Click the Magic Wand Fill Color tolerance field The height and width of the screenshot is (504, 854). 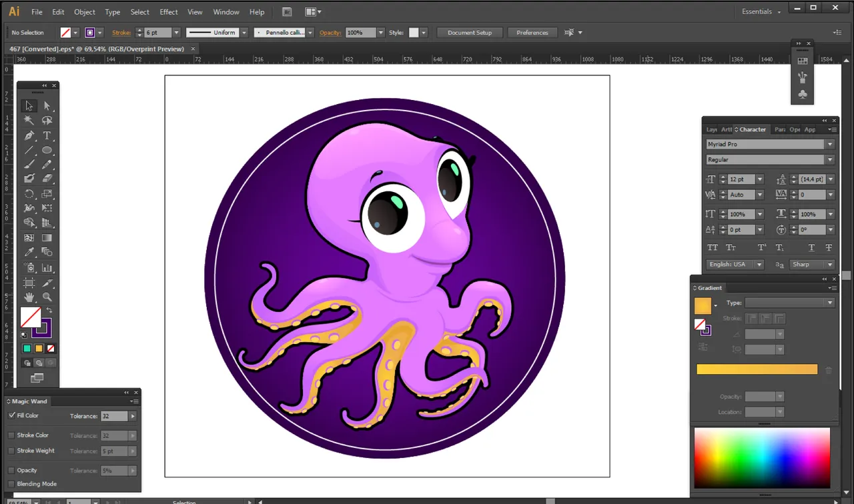click(114, 416)
